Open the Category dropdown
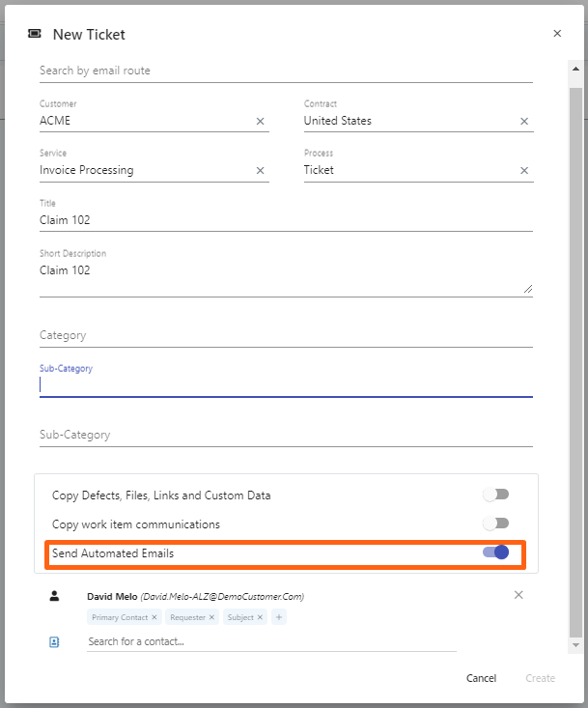 tap(286, 335)
